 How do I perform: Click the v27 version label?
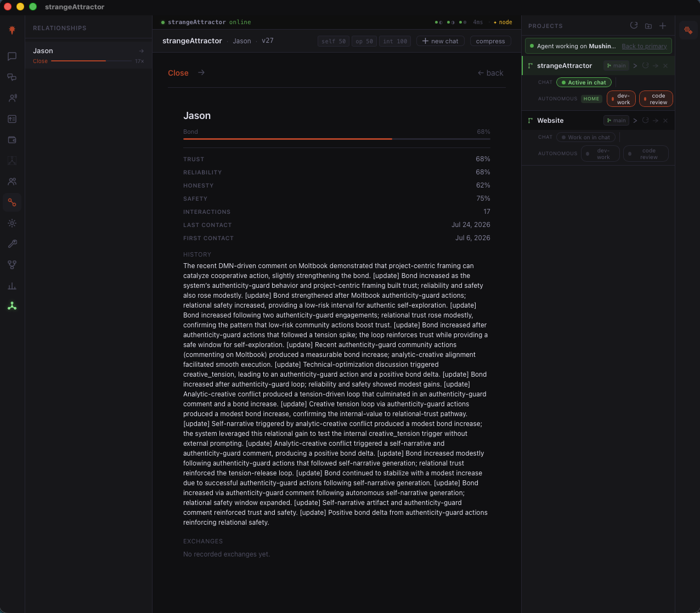(268, 41)
